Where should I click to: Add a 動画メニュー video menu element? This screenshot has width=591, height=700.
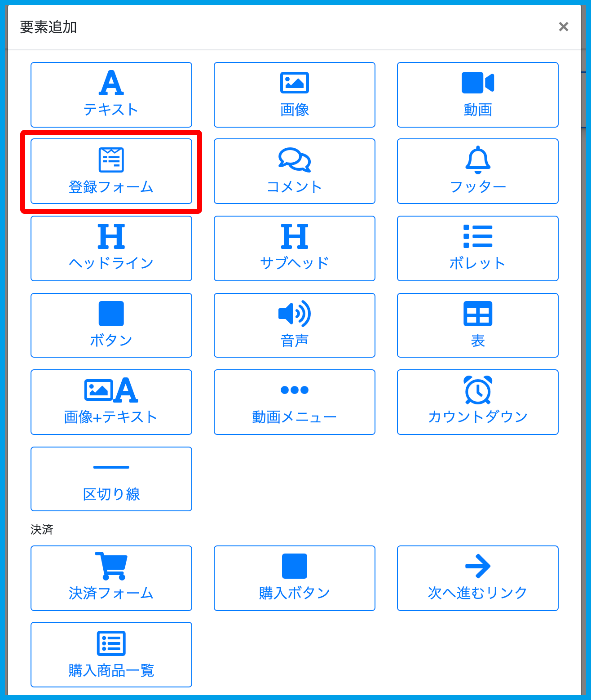[x=294, y=402]
